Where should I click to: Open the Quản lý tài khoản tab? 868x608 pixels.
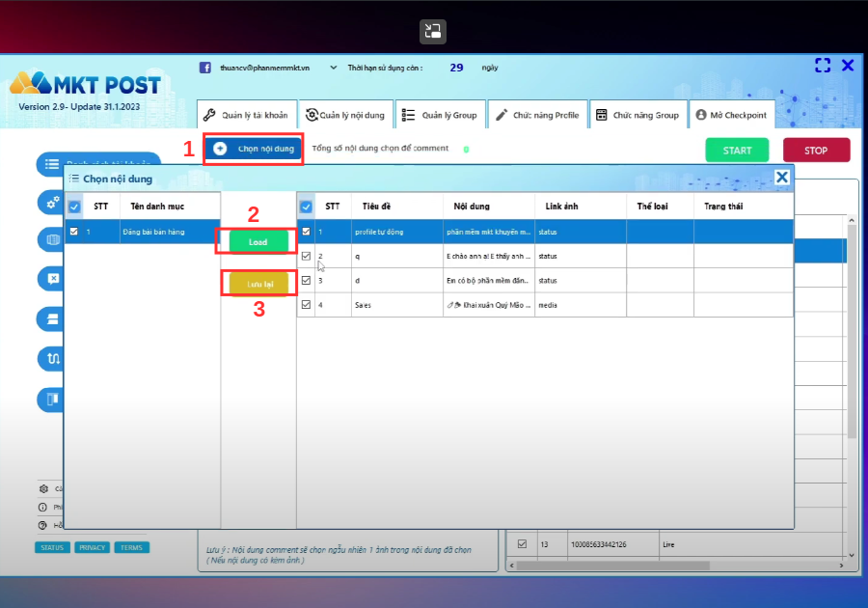point(247,115)
